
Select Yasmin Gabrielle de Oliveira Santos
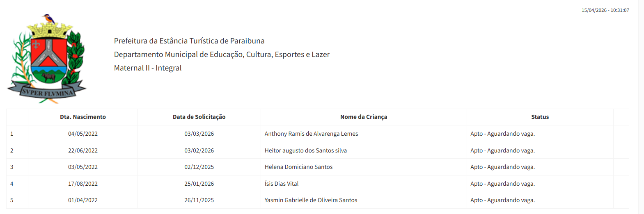point(311,200)
